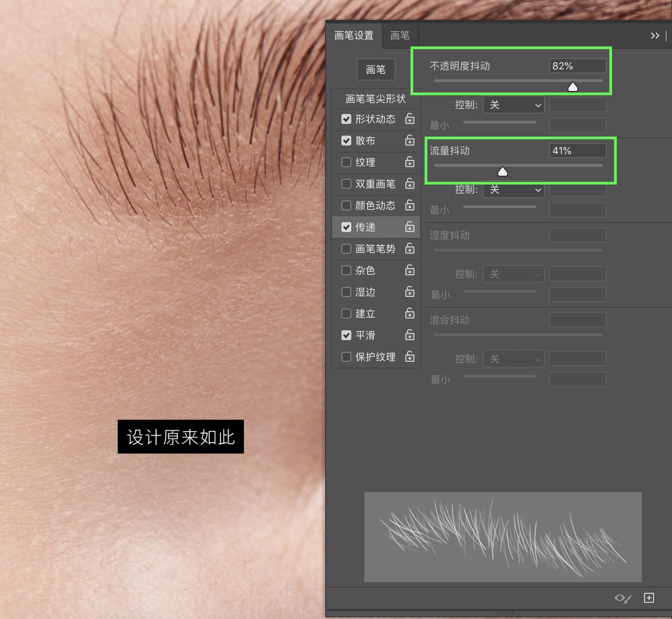
Task: Click the 82% opacity jitter input field
Action: coord(577,66)
